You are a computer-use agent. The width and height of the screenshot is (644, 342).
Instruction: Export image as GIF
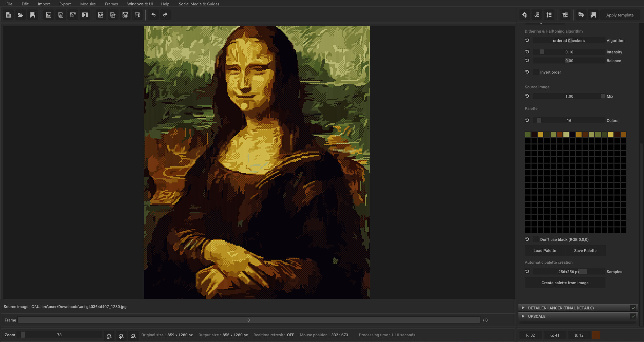click(125, 15)
